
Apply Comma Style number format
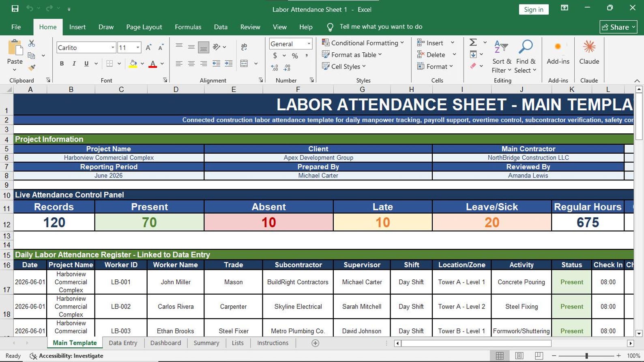click(307, 56)
